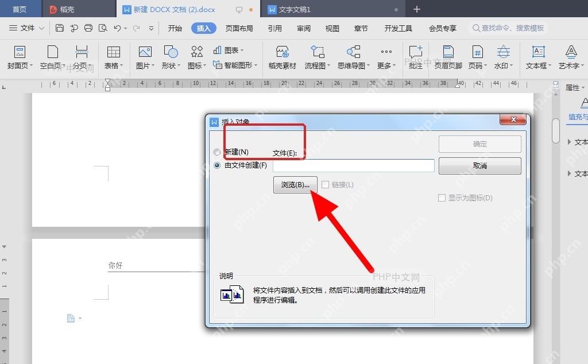Insert a blank page (空白页)

[52, 57]
